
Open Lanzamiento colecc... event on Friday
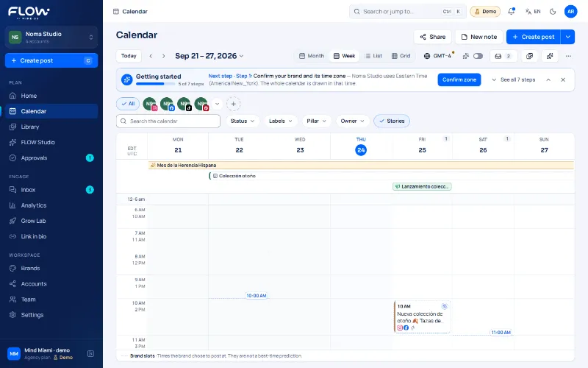pyautogui.click(x=422, y=187)
